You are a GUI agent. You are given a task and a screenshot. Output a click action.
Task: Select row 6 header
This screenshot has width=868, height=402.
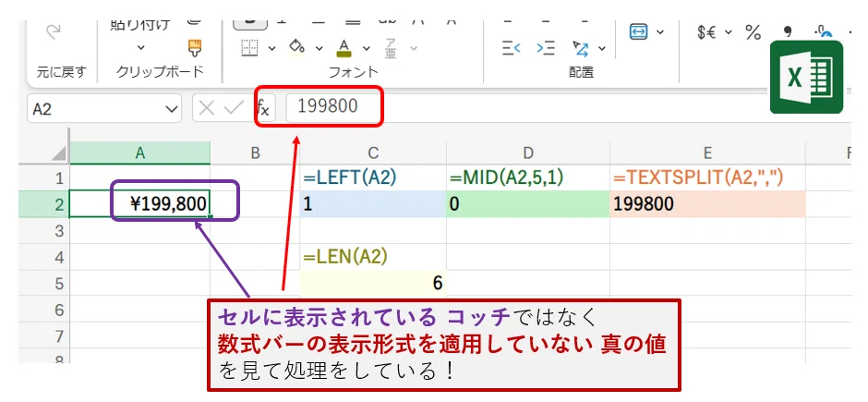click(44, 311)
